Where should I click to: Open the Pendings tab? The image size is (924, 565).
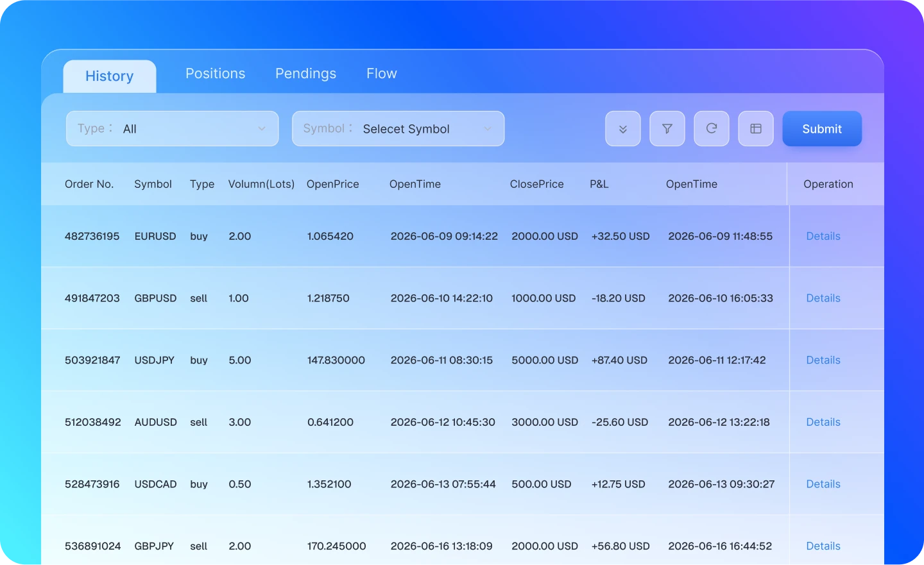[x=305, y=74]
